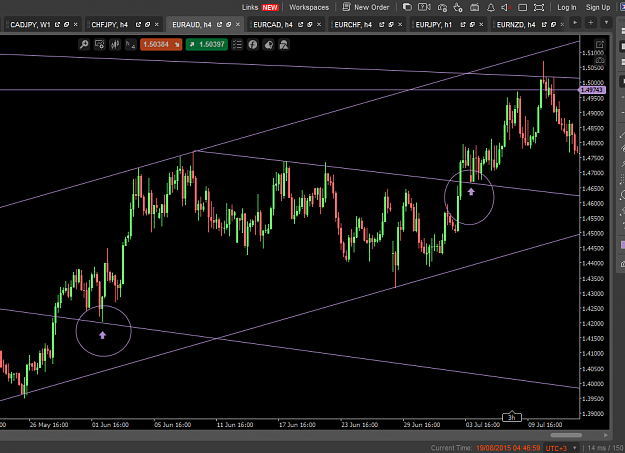625x453 pixels.
Task: Click the 14 ms latency status text
Action: tap(597, 448)
